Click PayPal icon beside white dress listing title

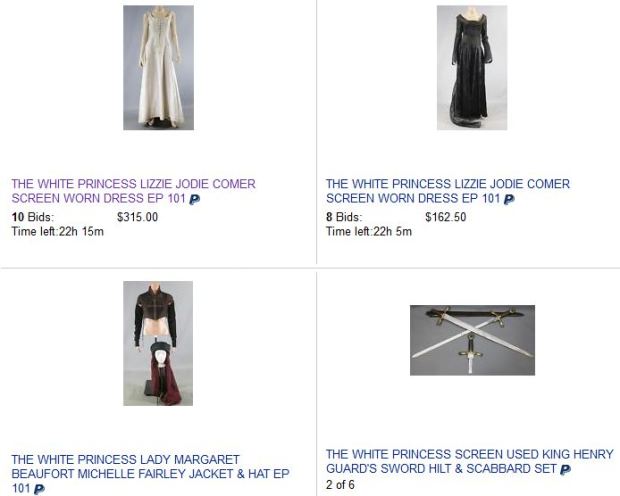coord(195,199)
